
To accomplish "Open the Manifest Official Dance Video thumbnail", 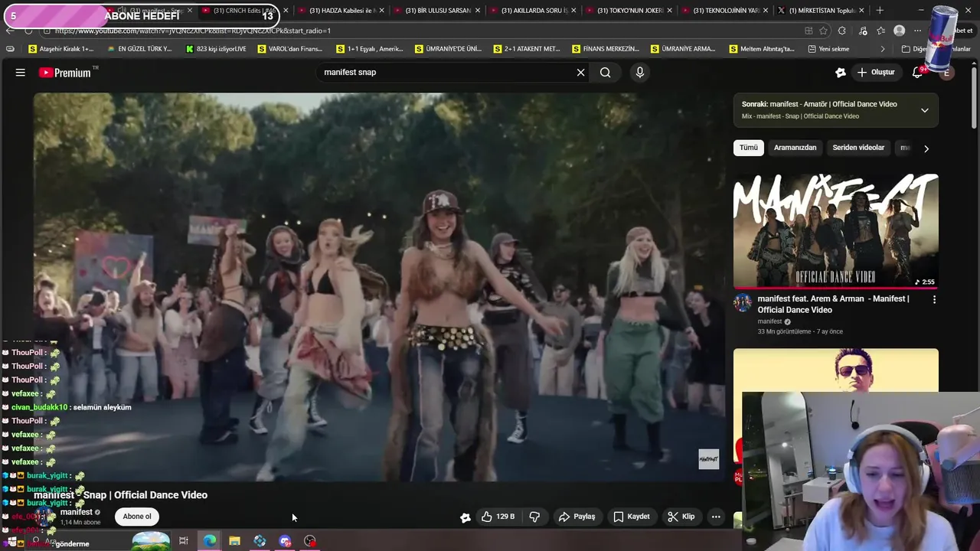I will point(835,230).
